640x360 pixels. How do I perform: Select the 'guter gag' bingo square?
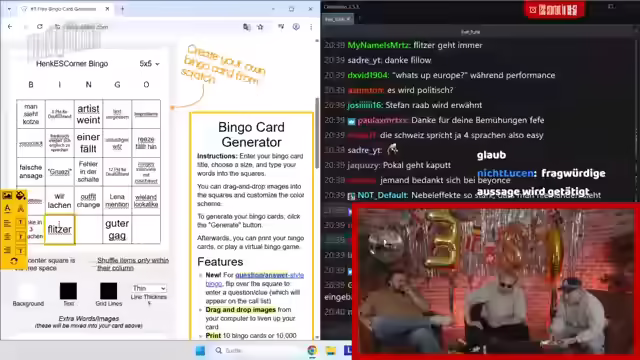click(117, 230)
